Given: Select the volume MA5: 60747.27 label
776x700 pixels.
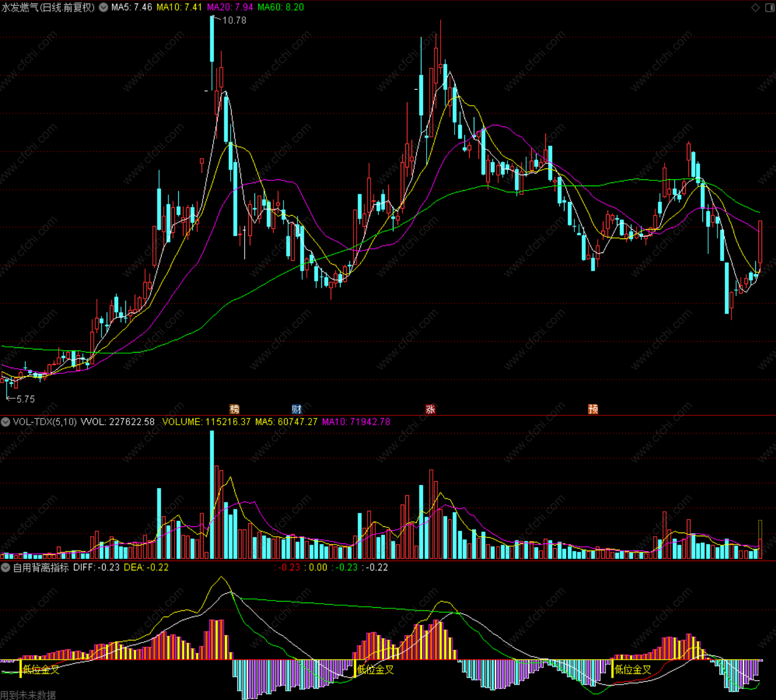Looking at the screenshot, I should (x=286, y=422).
